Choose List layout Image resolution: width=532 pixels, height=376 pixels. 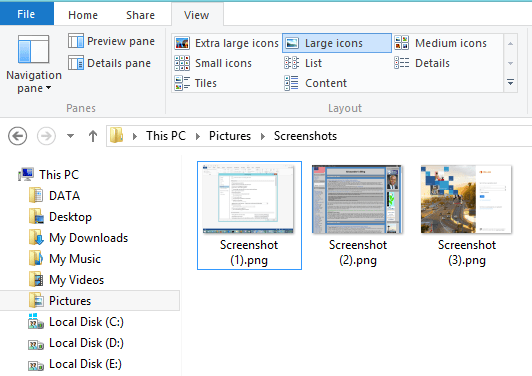click(x=303, y=63)
